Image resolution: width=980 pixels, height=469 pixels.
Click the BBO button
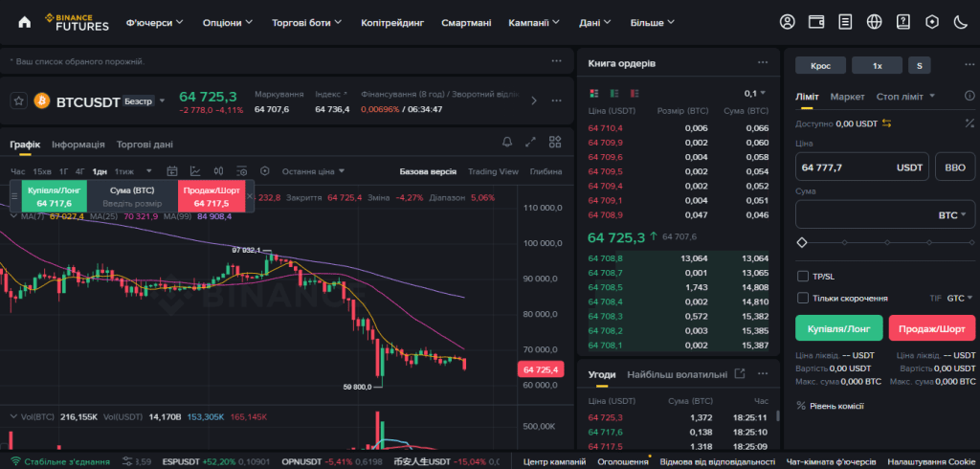[955, 167]
